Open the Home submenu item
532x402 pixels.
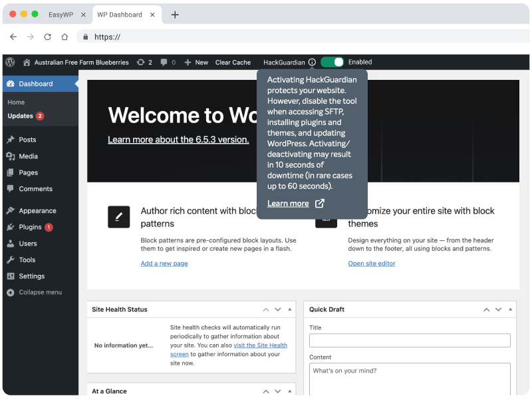[16, 102]
